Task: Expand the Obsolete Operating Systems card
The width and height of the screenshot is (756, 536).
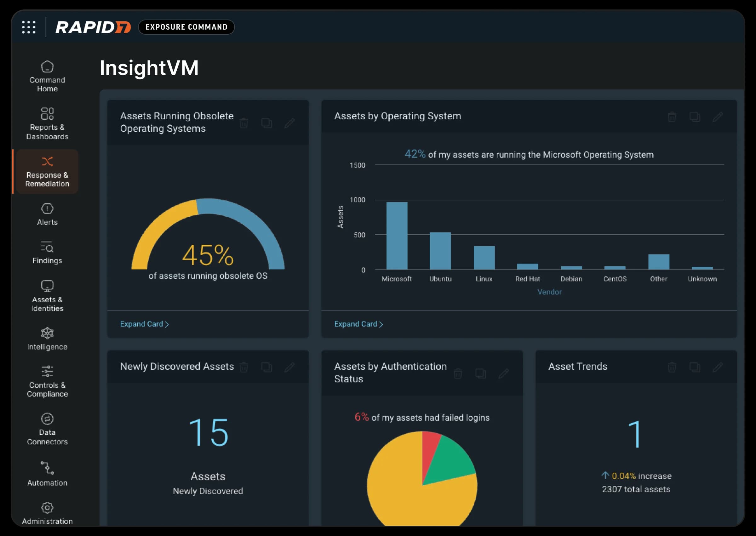Action: [x=144, y=324]
